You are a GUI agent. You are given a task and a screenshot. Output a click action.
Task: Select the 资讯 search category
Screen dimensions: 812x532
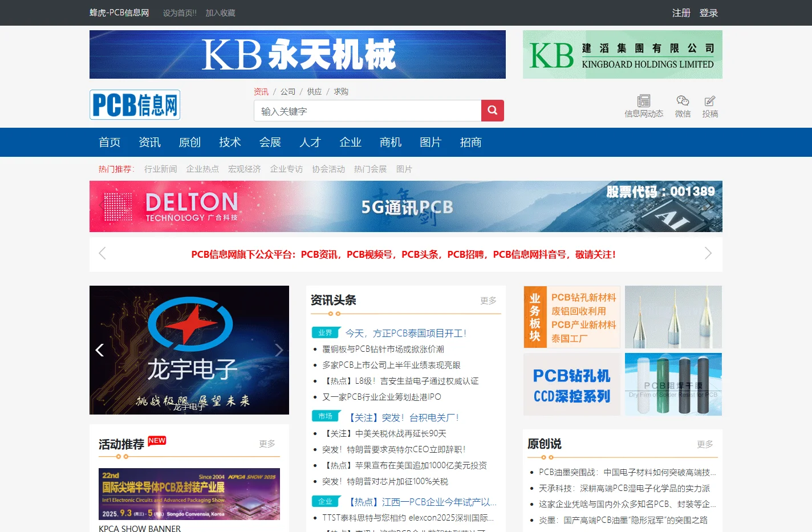tap(261, 91)
